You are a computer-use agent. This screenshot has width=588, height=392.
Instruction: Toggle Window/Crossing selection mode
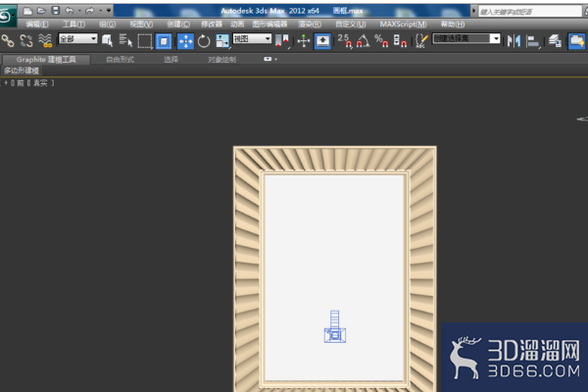click(164, 41)
